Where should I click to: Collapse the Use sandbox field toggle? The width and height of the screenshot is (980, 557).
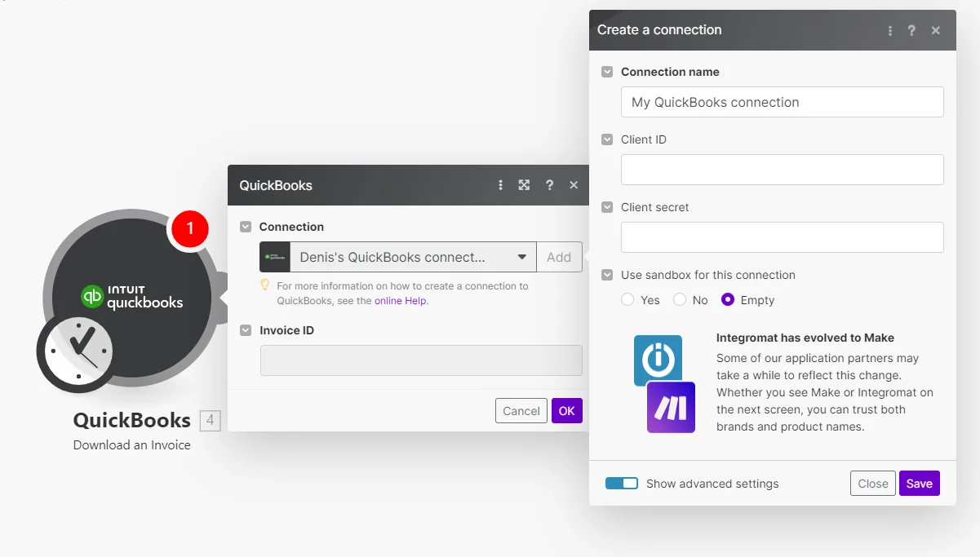pos(607,275)
